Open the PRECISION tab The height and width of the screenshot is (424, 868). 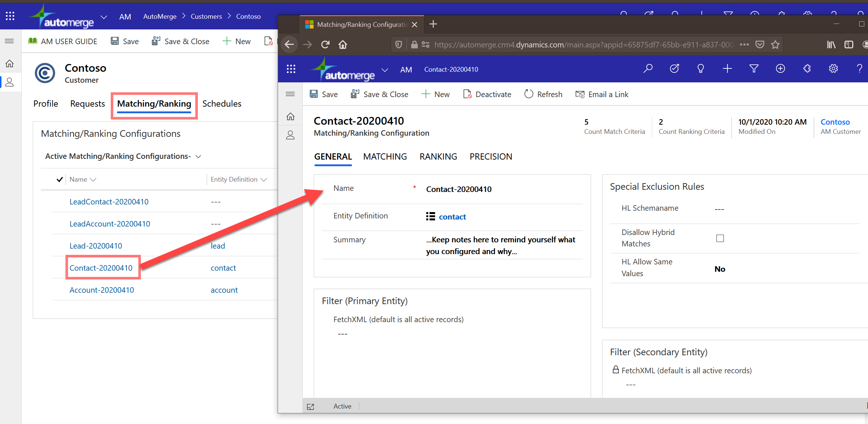click(x=491, y=157)
